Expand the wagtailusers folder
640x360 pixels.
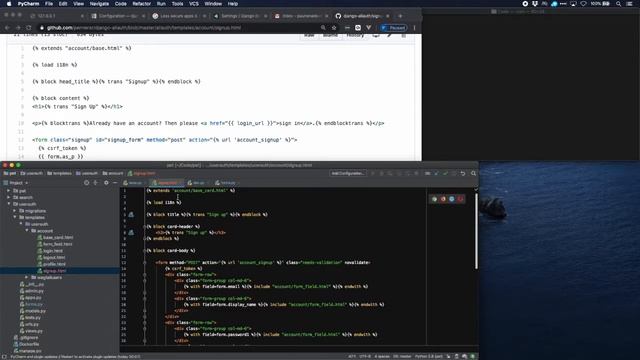(27, 277)
